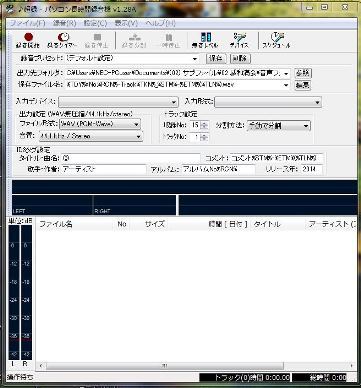Open the Recording (録音) menu
The width and height of the screenshot is (361, 388).
pos(65,23)
